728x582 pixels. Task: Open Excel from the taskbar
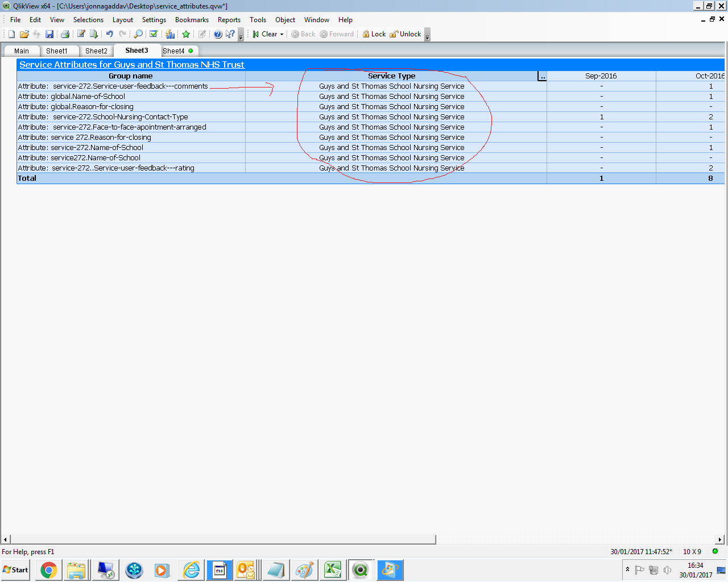click(332, 570)
